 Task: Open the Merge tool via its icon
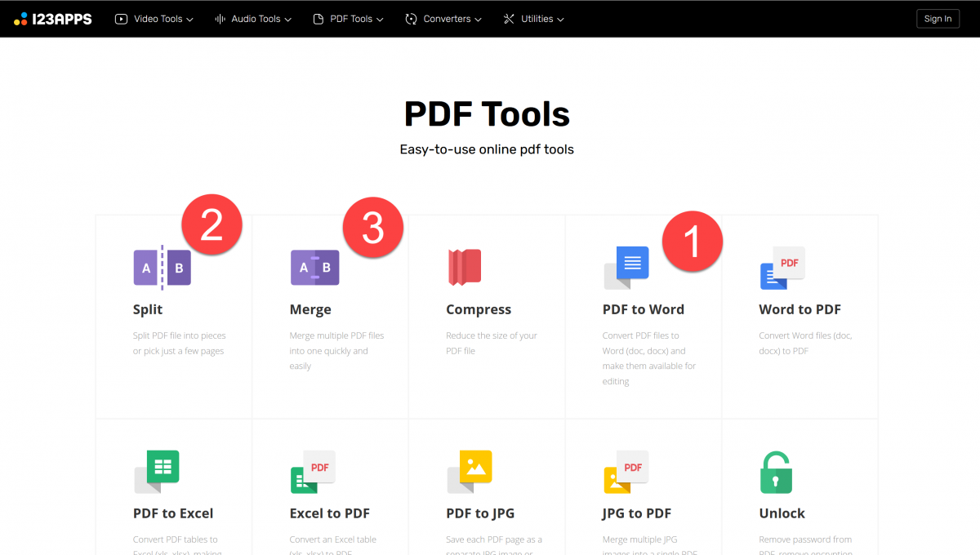click(314, 267)
